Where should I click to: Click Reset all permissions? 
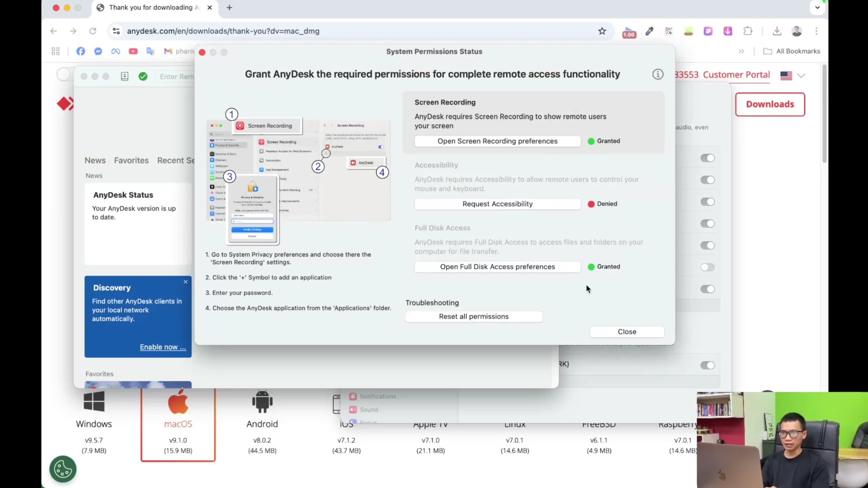click(x=474, y=316)
